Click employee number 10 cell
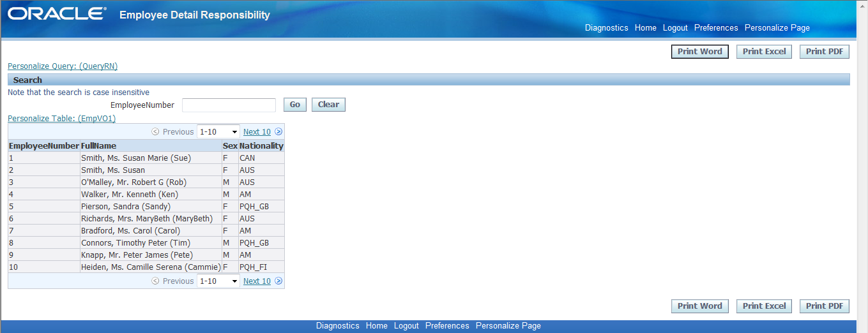The height and width of the screenshot is (333, 868). coord(44,267)
